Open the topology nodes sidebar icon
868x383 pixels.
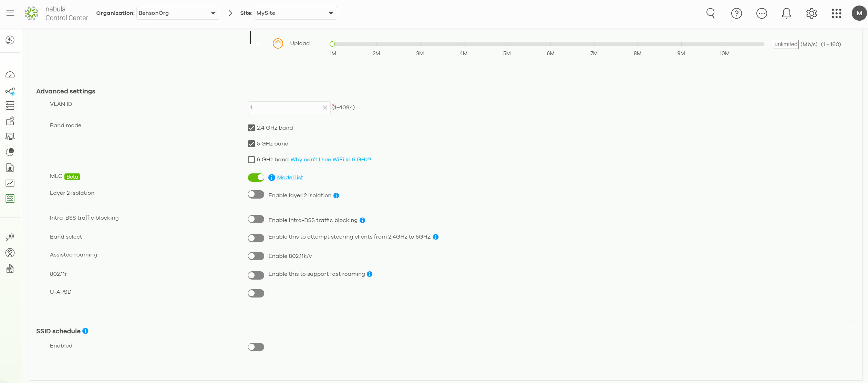point(10,91)
